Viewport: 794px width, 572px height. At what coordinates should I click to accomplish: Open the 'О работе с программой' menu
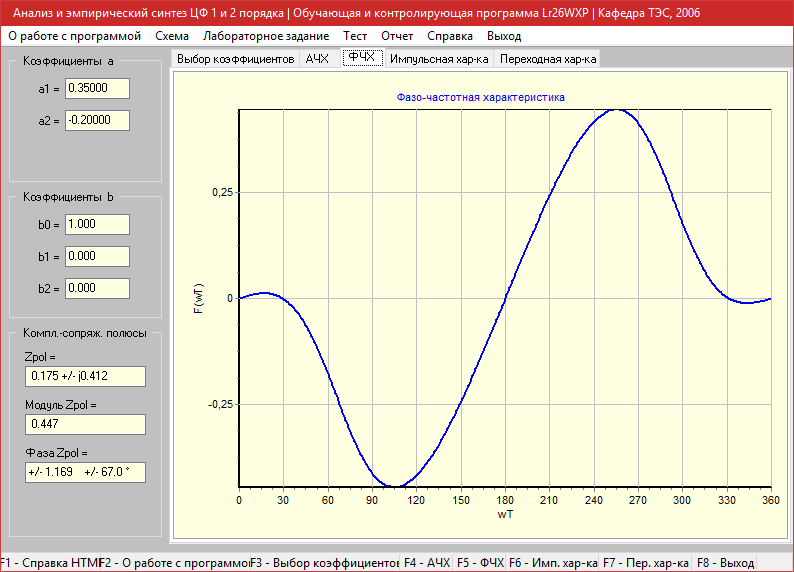[x=74, y=36]
